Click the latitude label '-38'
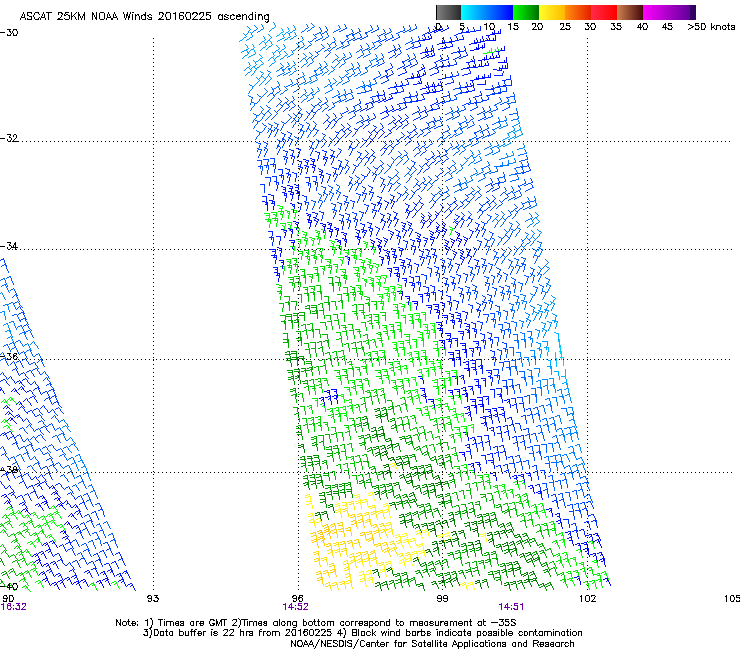This screenshot has height=650, width=740. tap(9, 470)
